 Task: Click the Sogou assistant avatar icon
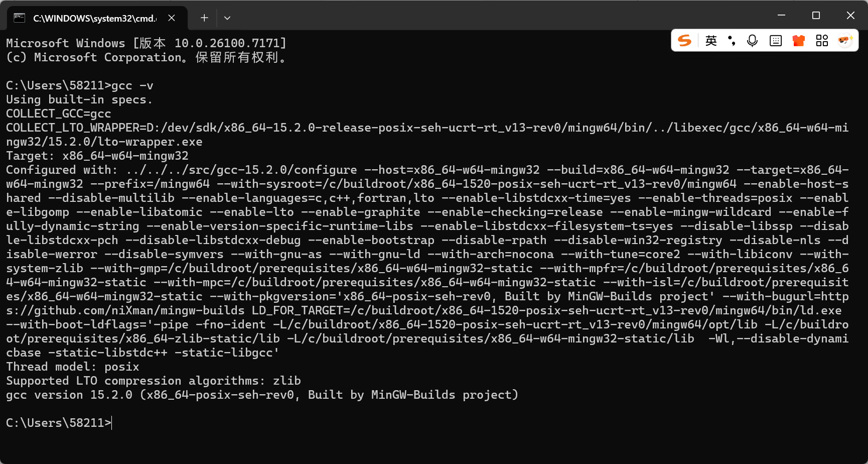845,41
